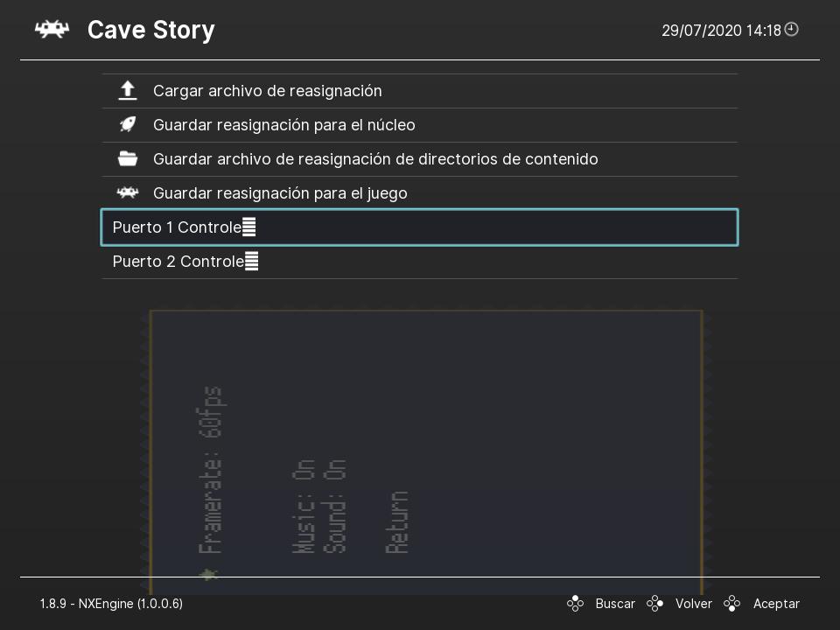Select Guardar reasignación para el juego
This screenshot has width=840, height=630.
click(419, 192)
